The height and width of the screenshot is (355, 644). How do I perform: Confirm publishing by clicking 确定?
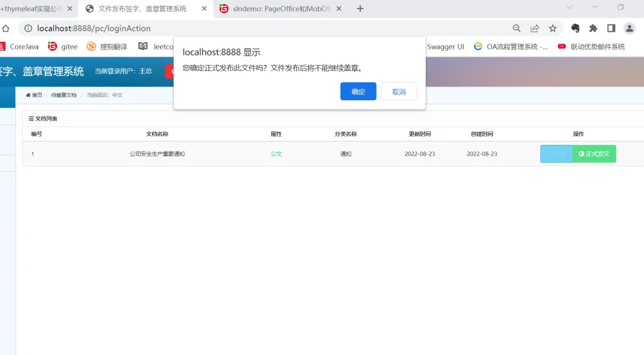(x=358, y=91)
